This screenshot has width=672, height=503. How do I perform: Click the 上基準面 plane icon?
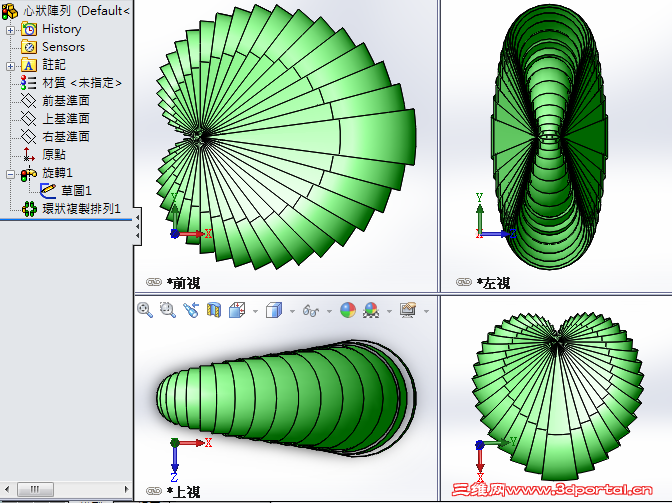coord(29,119)
